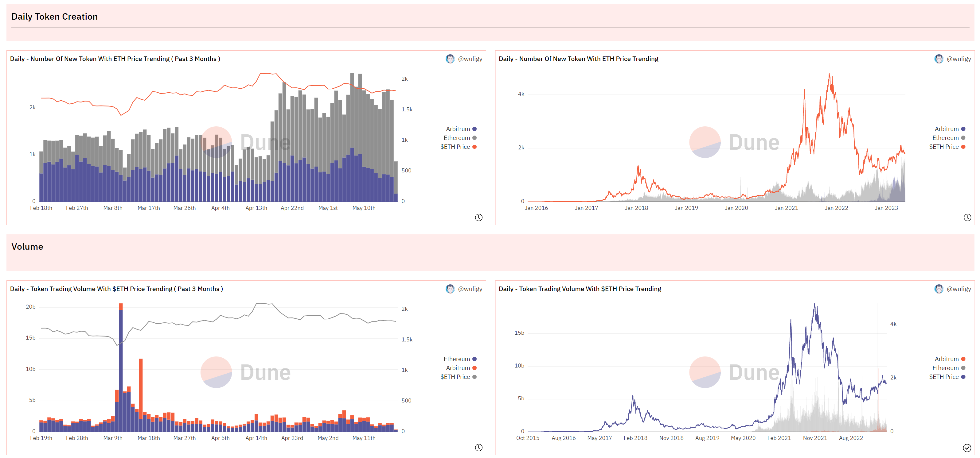The image size is (980, 458).
Task: Open the 'Number Of New Token (Past 3 Months)' chart title
Action: [115, 59]
